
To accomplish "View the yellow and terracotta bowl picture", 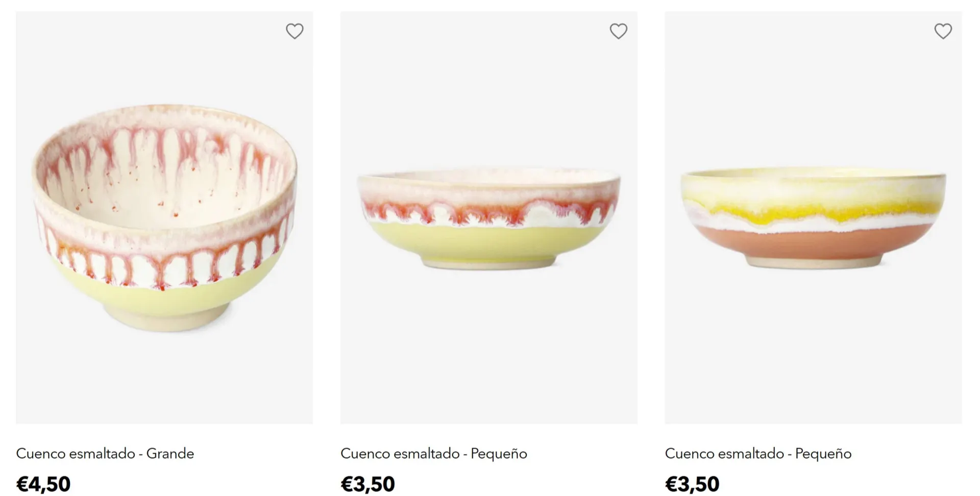I will coord(813,217).
